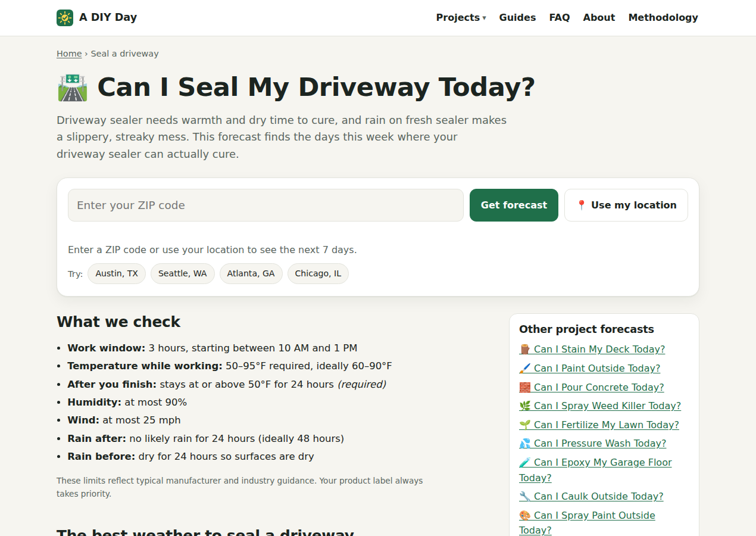Click the Use my location button

pos(626,205)
